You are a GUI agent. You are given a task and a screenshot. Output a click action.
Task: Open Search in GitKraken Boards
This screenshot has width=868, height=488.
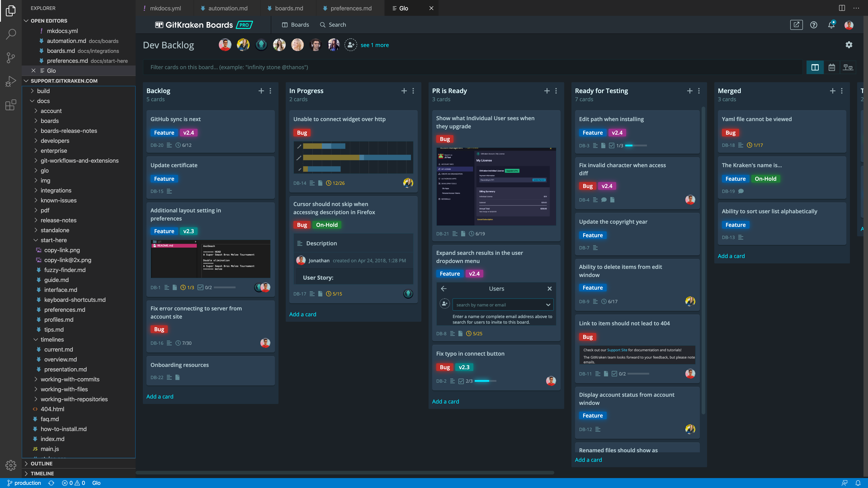(x=333, y=25)
